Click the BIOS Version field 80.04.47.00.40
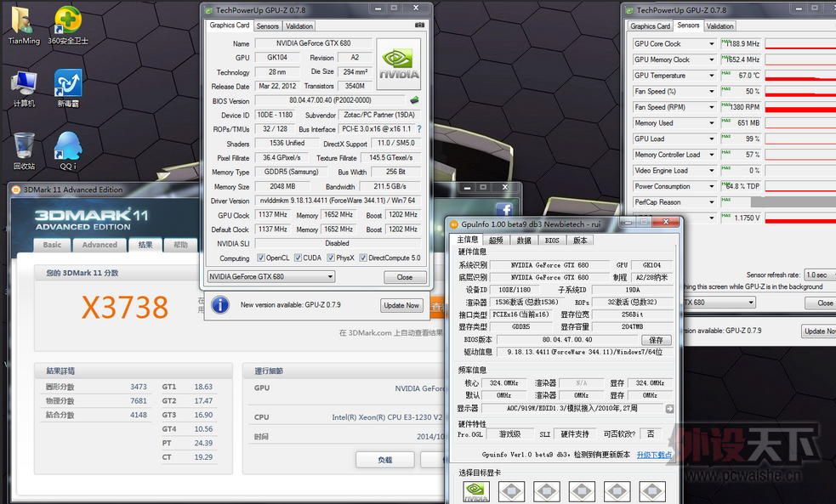The height and width of the screenshot is (504, 836). point(330,100)
